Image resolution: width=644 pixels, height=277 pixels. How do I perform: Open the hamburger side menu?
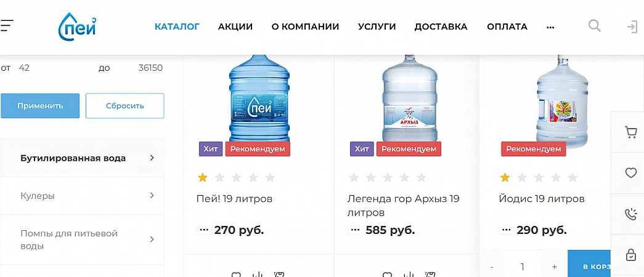(x=7, y=26)
